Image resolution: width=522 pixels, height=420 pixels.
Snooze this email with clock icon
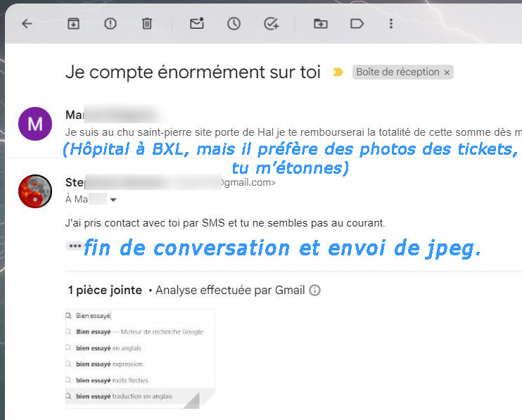[x=234, y=23]
